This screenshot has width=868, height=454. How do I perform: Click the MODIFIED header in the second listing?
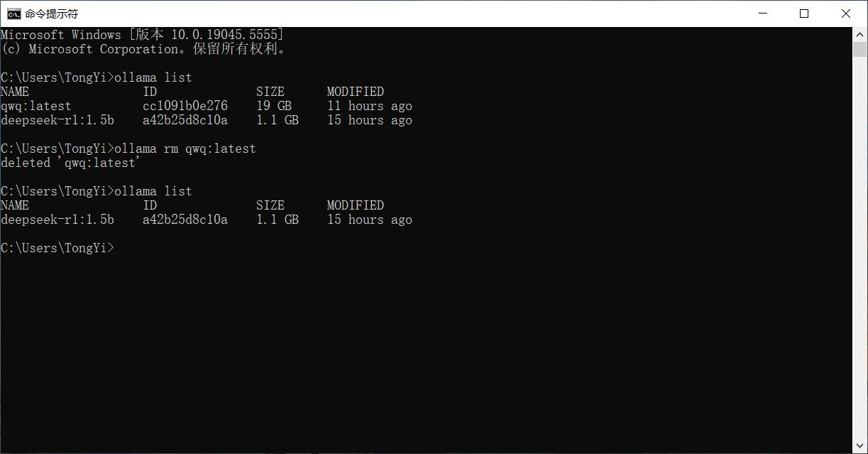pyautogui.click(x=355, y=205)
